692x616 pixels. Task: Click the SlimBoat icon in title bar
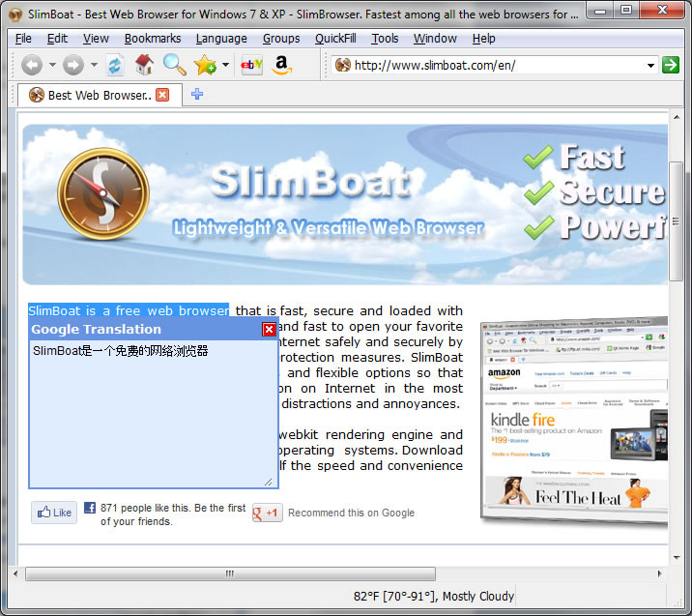point(15,15)
